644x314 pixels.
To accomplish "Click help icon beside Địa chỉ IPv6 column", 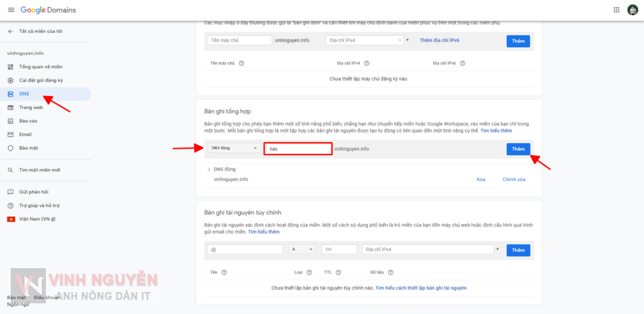I will click(x=462, y=63).
